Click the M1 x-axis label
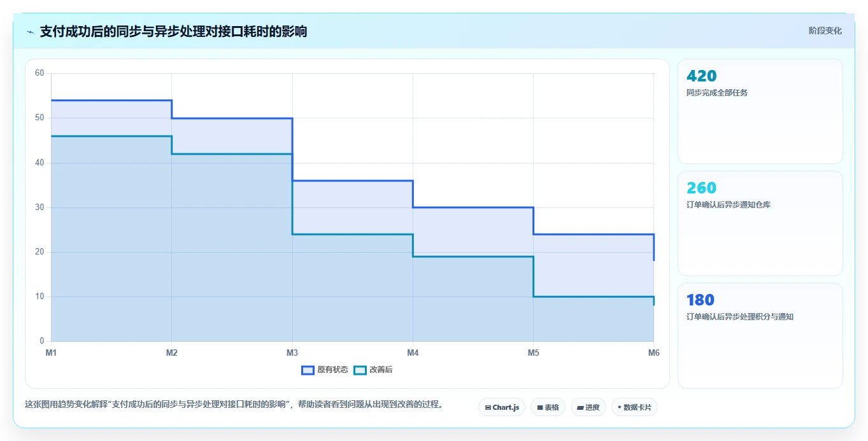The height and width of the screenshot is (441, 868). 51,353
